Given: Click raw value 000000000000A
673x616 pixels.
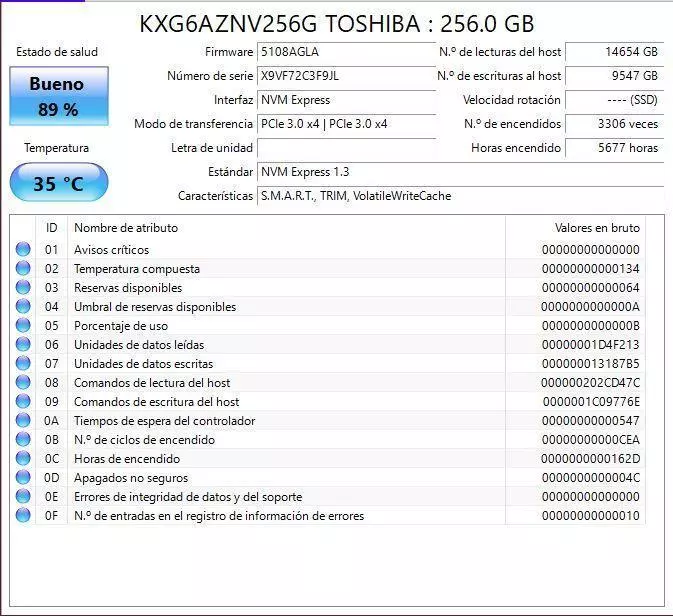Looking at the screenshot, I should coord(590,307).
